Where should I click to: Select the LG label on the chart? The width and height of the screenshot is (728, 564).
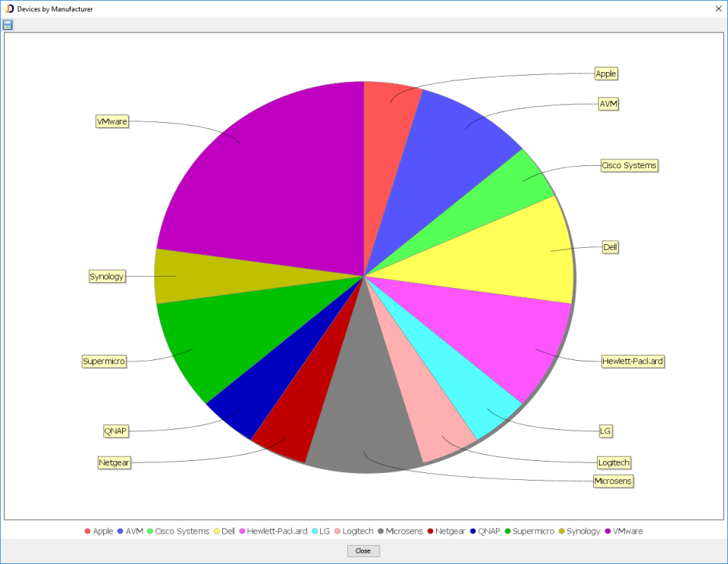(605, 431)
